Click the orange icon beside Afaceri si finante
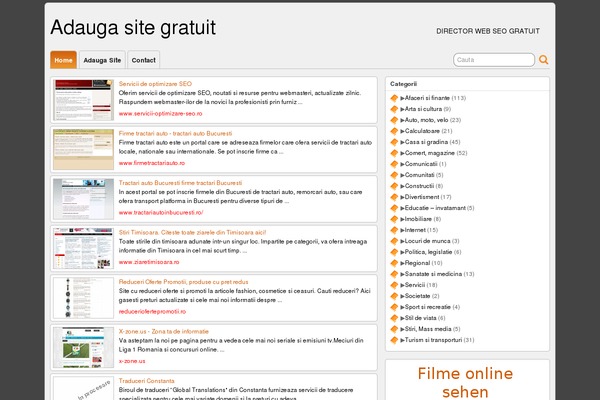 (x=394, y=98)
